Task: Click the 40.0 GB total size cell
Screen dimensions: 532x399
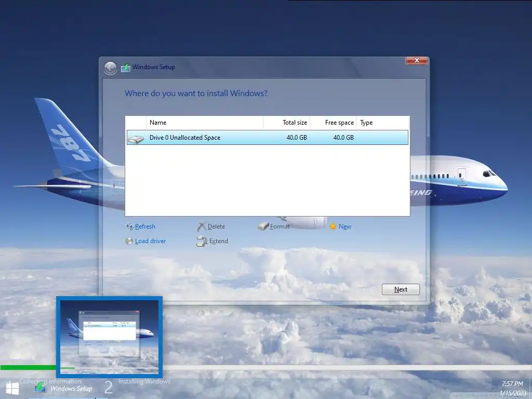Action: point(297,137)
